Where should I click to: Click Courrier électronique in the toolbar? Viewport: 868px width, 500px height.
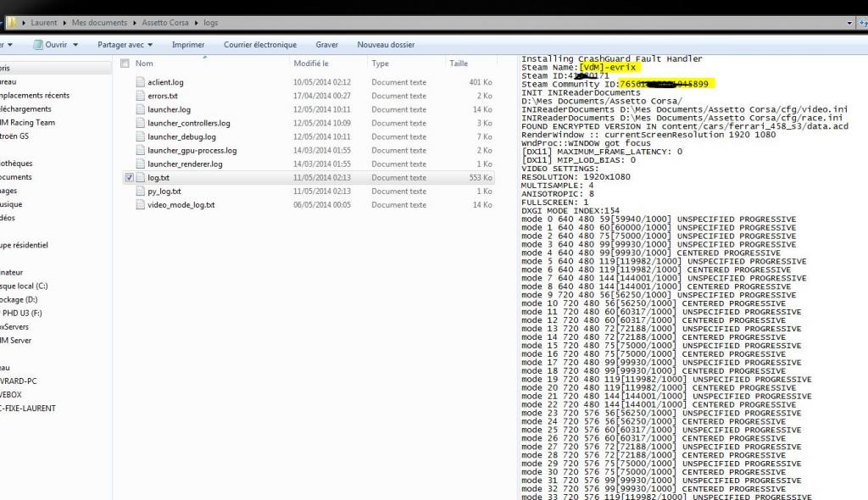pos(260,45)
